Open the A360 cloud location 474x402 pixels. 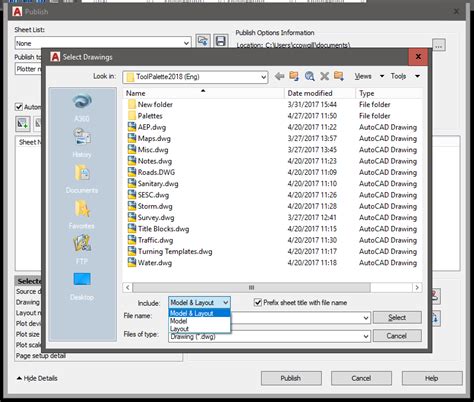pos(82,107)
